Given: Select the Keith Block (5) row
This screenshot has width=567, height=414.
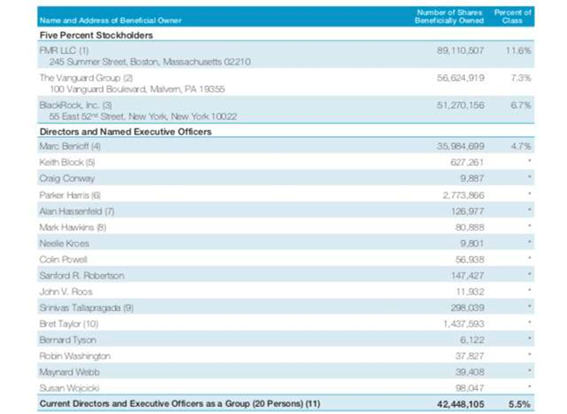Looking at the screenshot, I should click(286, 162).
